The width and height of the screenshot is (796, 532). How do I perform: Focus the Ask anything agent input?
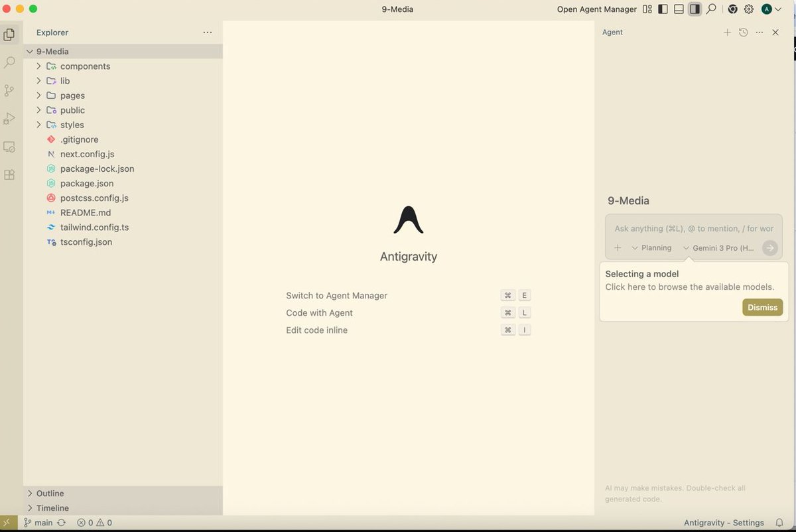pyautogui.click(x=694, y=228)
